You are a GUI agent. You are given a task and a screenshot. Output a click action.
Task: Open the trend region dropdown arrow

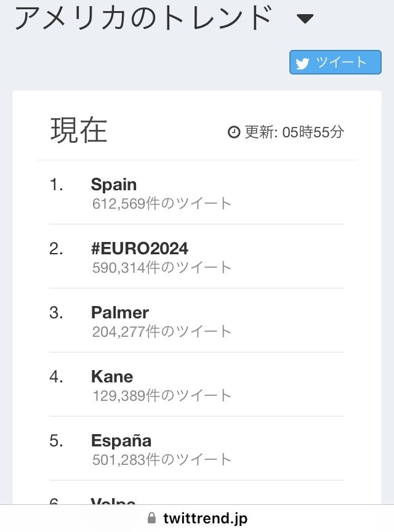click(305, 19)
